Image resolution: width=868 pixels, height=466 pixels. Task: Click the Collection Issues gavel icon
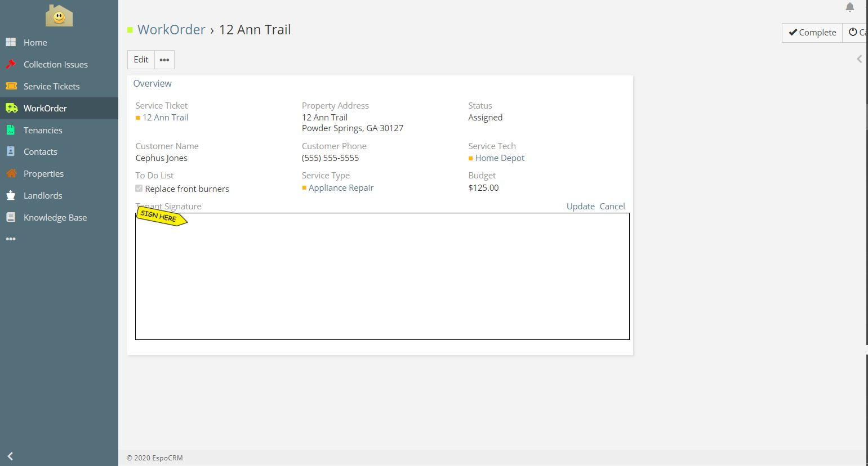click(11, 64)
